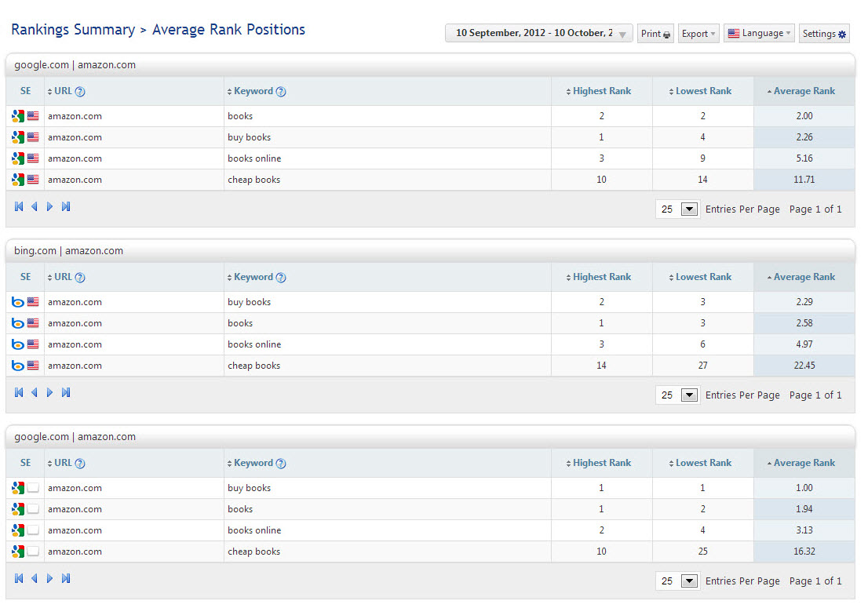Click amazon.com in the bing.com books online row
This screenshot has width=868, height=608.
(x=75, y=344)
